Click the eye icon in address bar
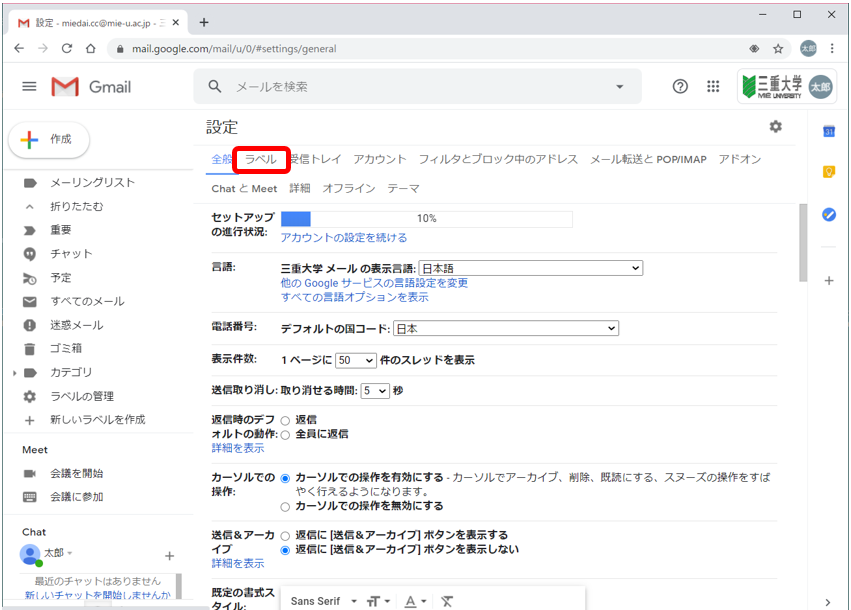 (x=754, y=49)
